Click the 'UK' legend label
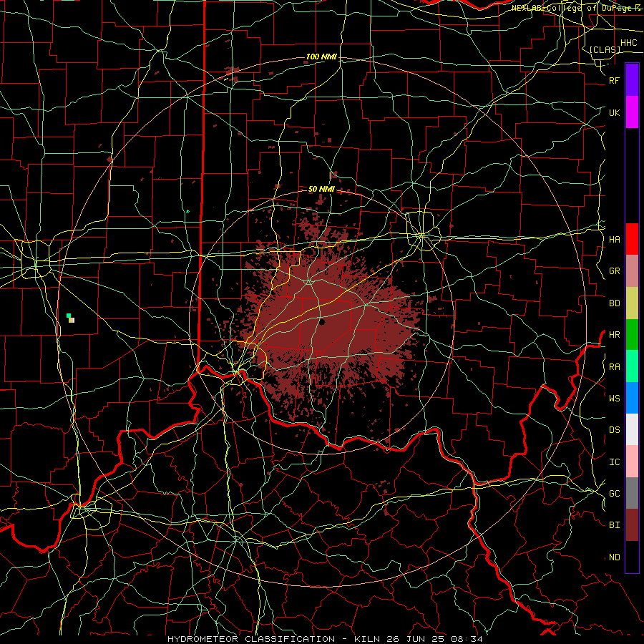 614,112
